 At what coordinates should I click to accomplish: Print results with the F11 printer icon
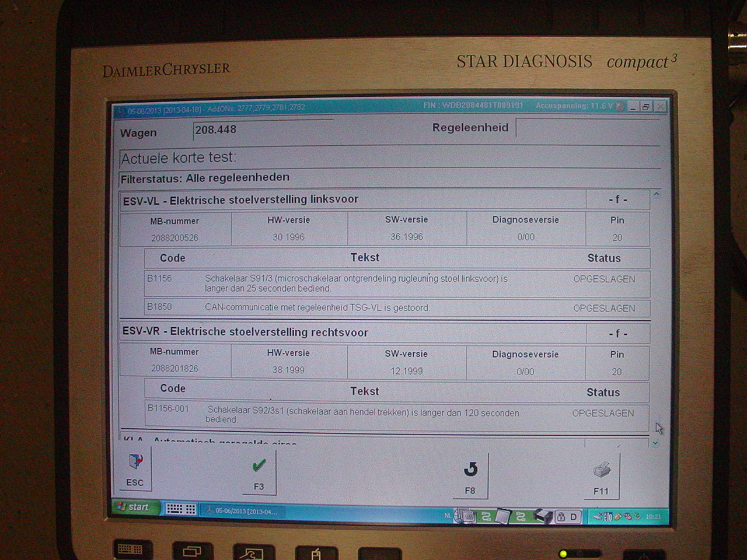[x=602, y=470]
